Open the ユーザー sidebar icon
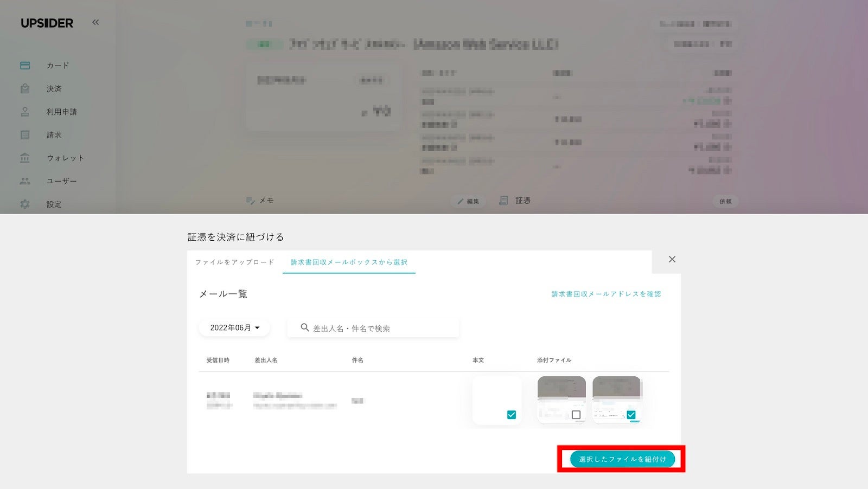868x489 pixels. [25, 181]
